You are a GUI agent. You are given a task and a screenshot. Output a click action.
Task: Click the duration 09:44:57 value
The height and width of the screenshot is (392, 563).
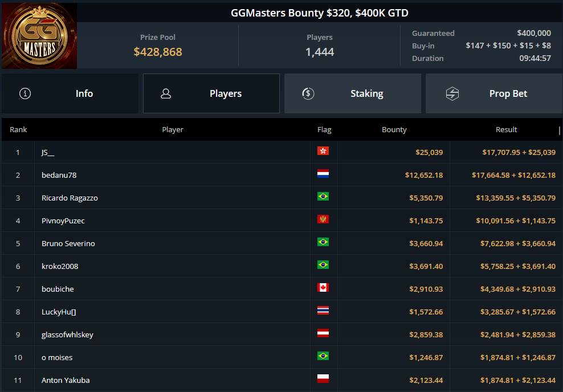[x=535, y=58]
